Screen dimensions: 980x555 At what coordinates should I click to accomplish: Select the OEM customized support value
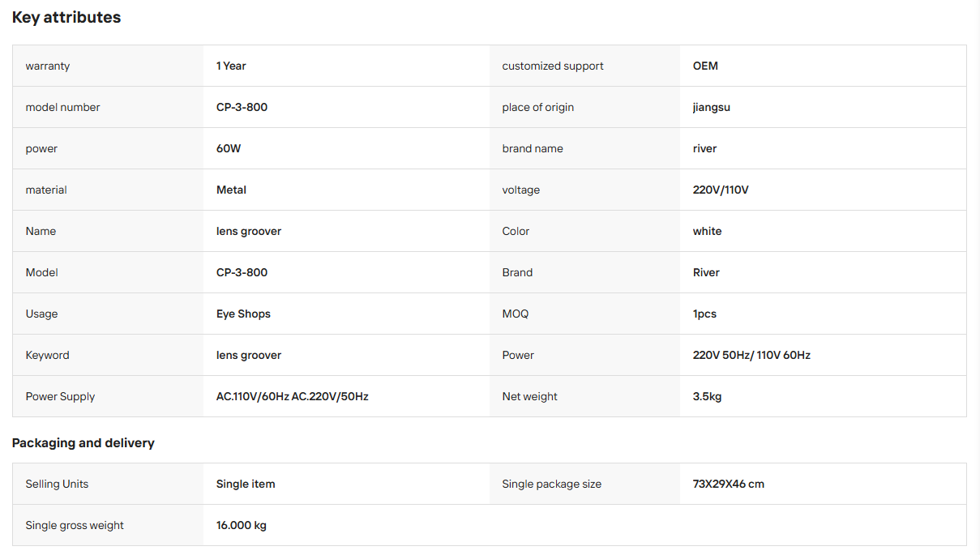pyautogui.click(x=705, y=66)
